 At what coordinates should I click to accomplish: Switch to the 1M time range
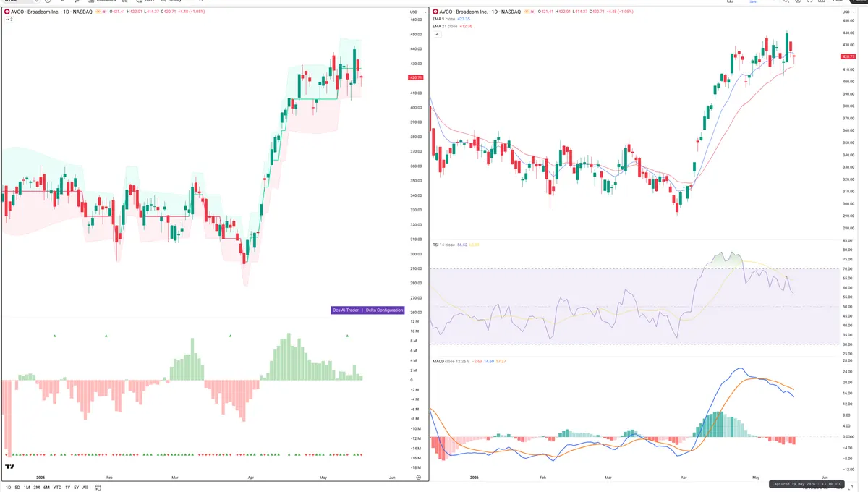(27, 488)
